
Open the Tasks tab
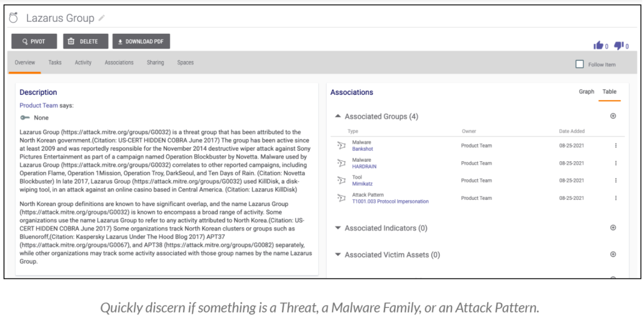click(x=54, y=63)
